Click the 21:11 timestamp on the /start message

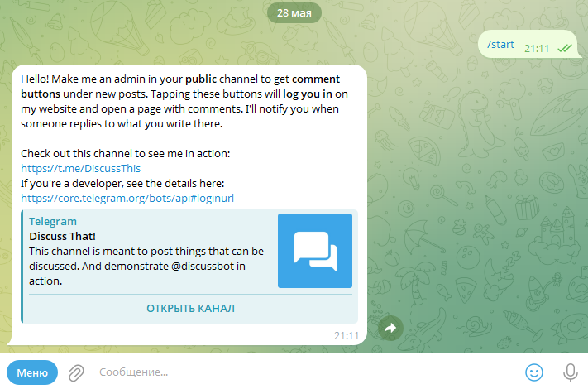(x=537, y=48)
